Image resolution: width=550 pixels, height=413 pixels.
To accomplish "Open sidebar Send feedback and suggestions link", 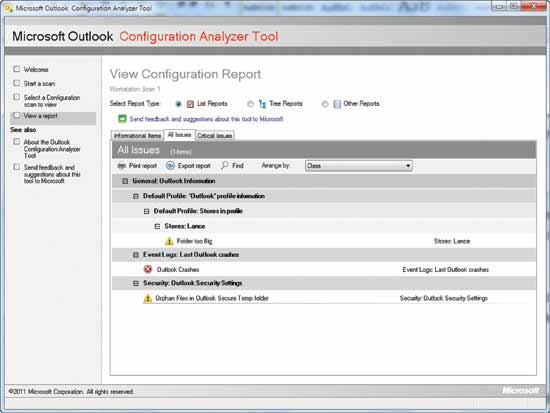I will click(52, 174).
